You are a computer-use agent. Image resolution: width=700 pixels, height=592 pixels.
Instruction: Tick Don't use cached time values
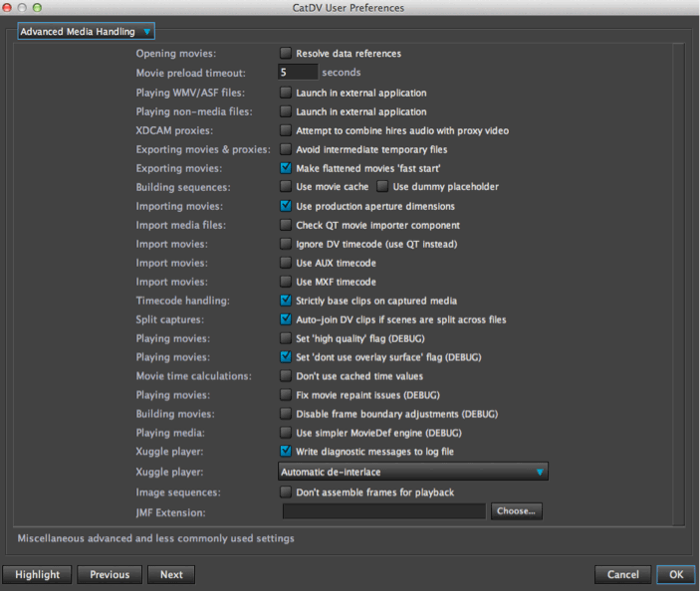(286, 376)
